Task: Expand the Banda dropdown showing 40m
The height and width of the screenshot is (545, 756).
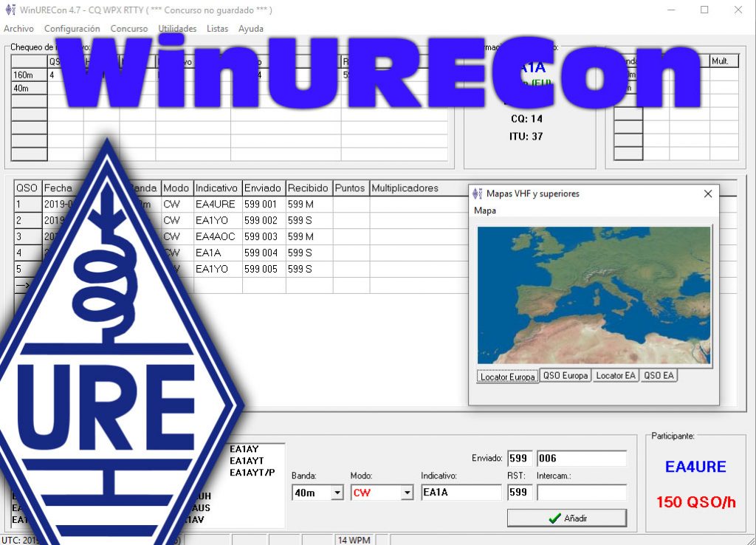Action: (x=337, y=493)
